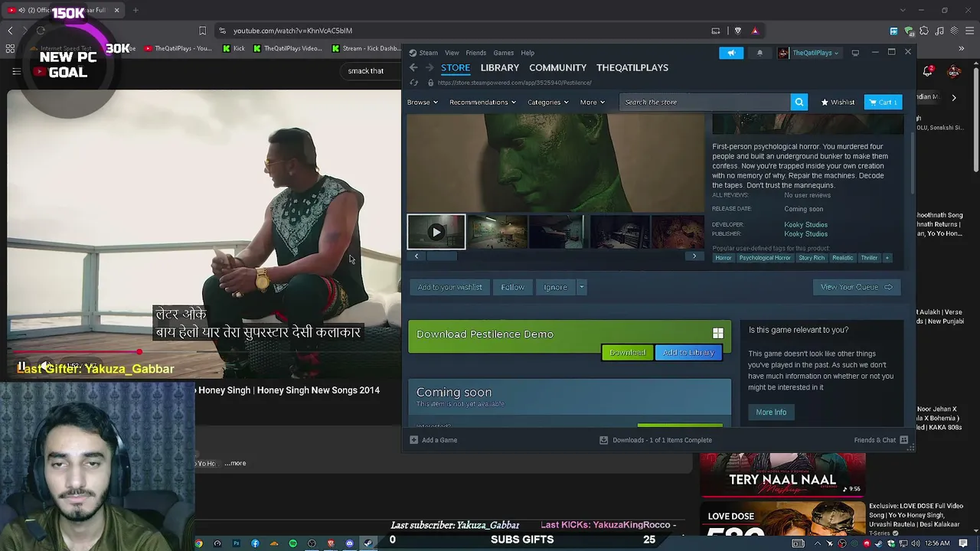Reload the Steam store page
The width and height of the screenshot is (980, 551).
coord(414,83)
